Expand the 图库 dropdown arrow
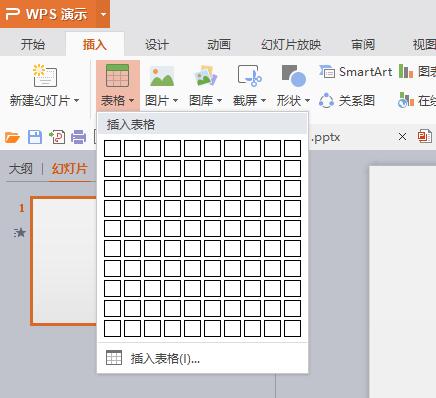Screen dimensions: 436x398 coord(219,100)
